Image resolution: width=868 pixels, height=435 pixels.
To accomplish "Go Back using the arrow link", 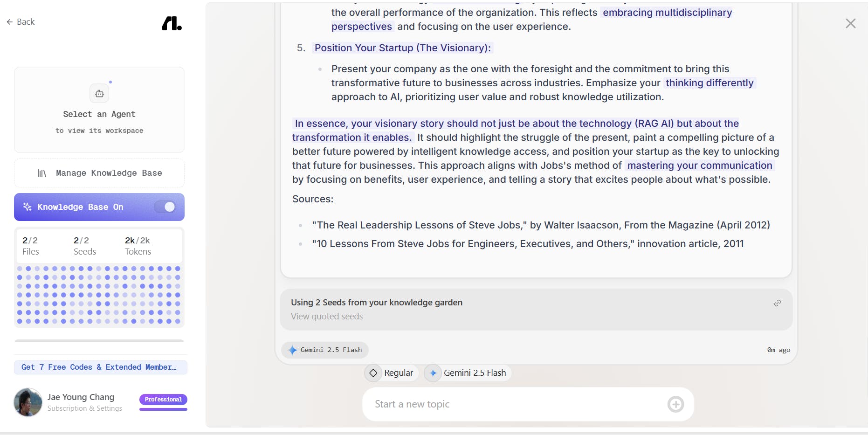I will (21, 22).
